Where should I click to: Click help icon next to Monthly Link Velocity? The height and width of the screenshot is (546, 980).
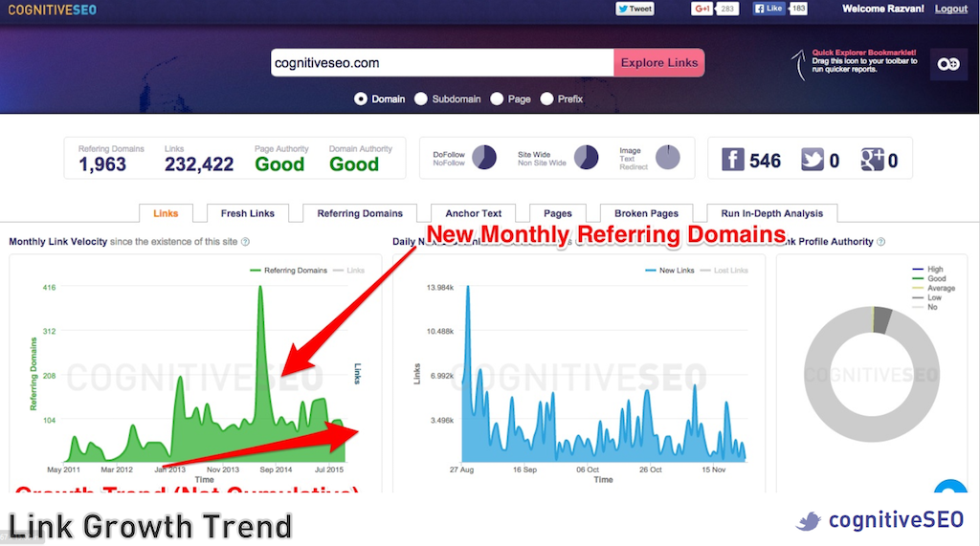click(x=246, y=242)
